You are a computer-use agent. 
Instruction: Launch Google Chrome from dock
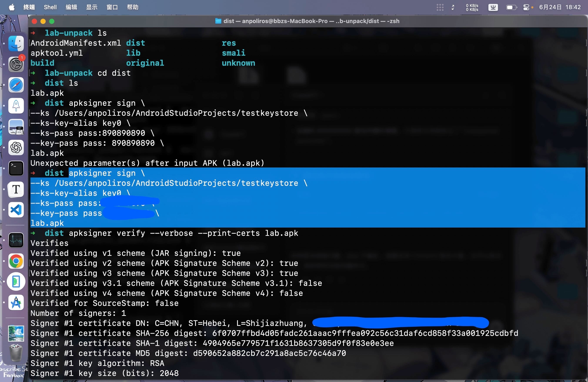click(x=16, y=261)
